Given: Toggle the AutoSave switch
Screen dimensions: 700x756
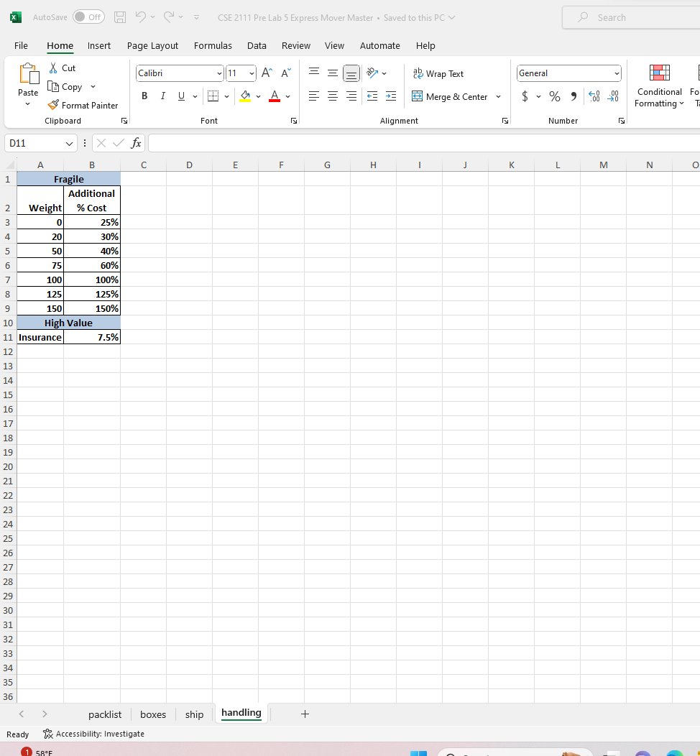Looking at the screenshot, I should click(88, 17).
